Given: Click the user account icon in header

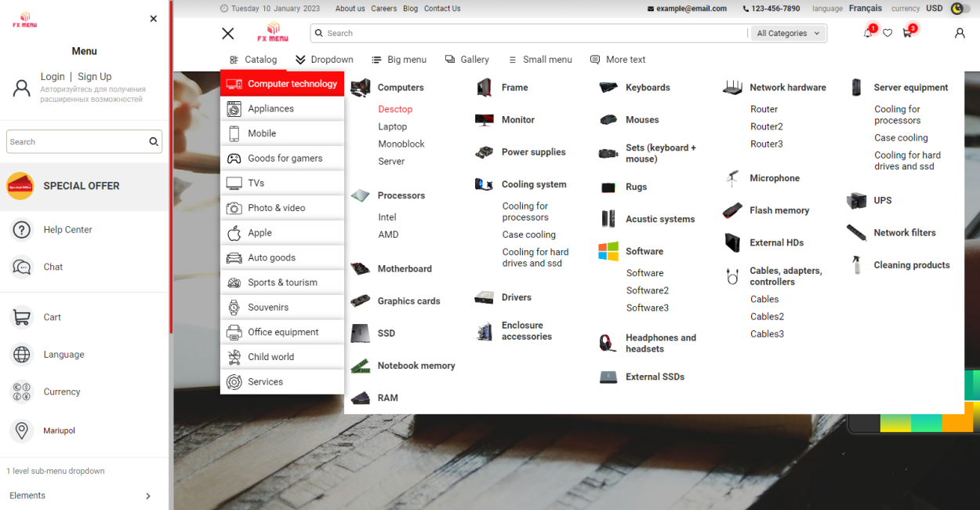Looking at the screenshot, I should click(960, 33).
